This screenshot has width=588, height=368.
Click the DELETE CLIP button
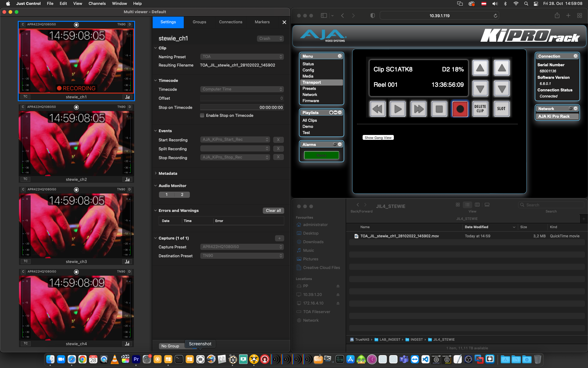480,109
